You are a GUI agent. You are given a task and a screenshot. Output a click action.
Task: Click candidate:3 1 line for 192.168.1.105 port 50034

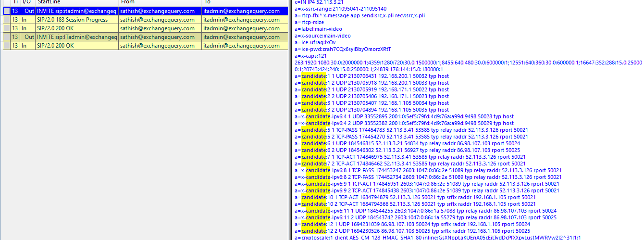point(372,103)
